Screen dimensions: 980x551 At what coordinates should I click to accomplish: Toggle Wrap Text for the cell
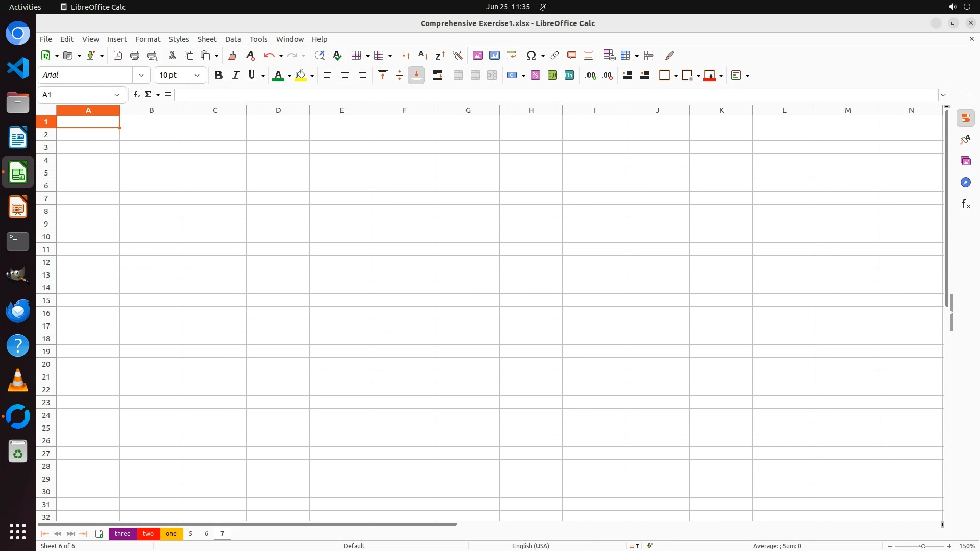pyautogui.click(x=437, y=76)
